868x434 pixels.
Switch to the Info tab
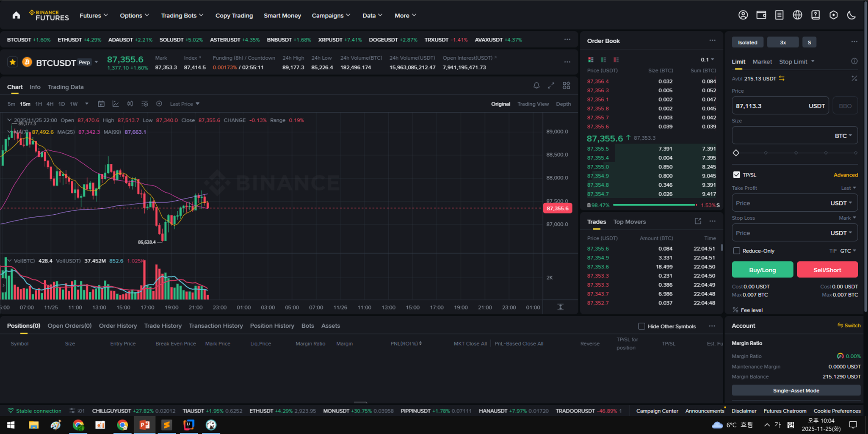tap(35, 87)
